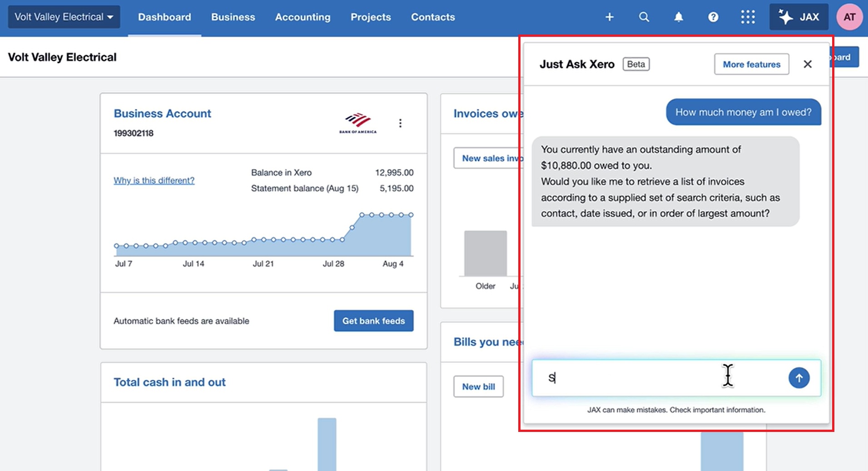Open the help question mark icon

pos(713,17)
